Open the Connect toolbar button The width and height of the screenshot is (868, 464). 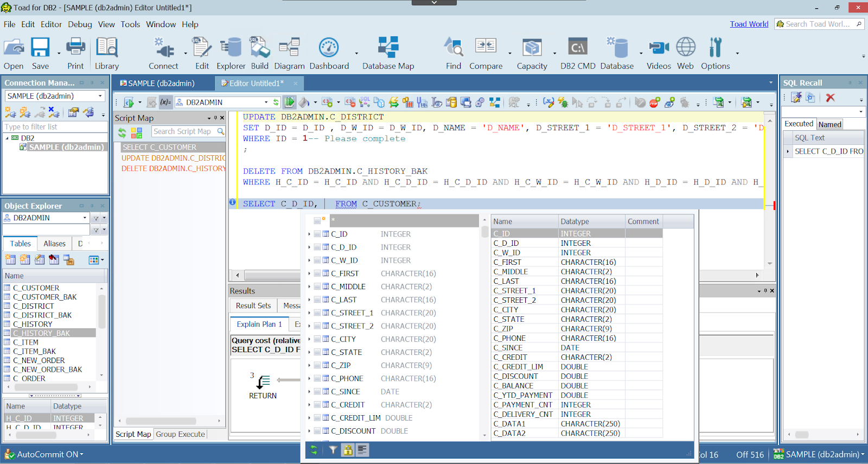click(x=163, y=53)
